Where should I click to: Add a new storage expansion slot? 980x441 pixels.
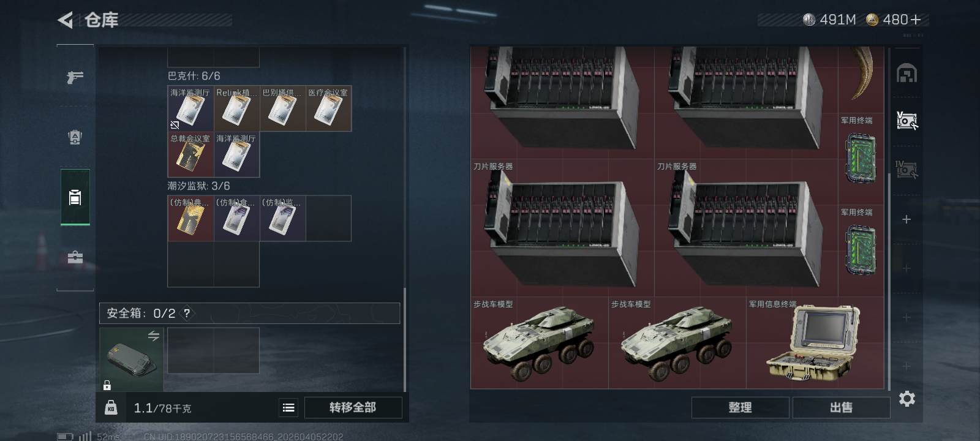click(907, 219)
